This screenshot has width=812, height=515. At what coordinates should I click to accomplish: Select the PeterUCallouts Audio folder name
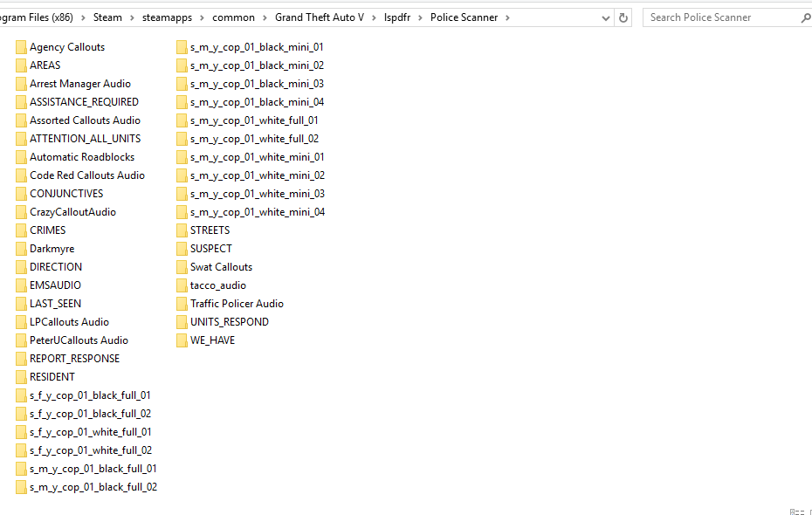pyautogui.click(x=79, y=340)
